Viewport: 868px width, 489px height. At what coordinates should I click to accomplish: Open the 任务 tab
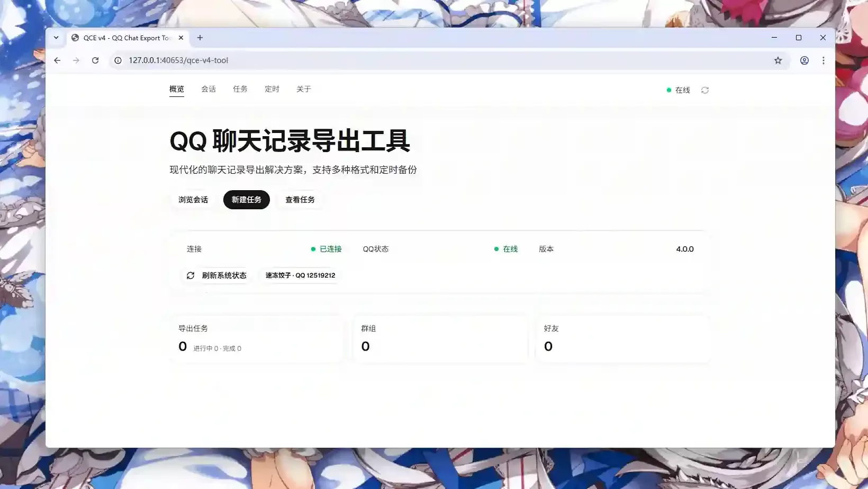[x=240, y=89]
